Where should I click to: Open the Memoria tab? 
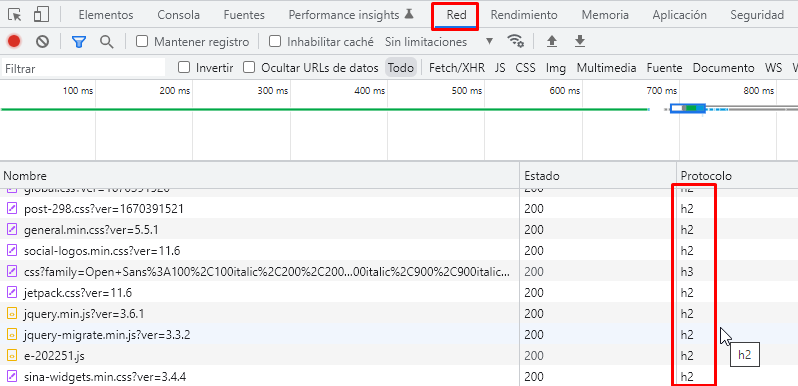tap(605, 15)
